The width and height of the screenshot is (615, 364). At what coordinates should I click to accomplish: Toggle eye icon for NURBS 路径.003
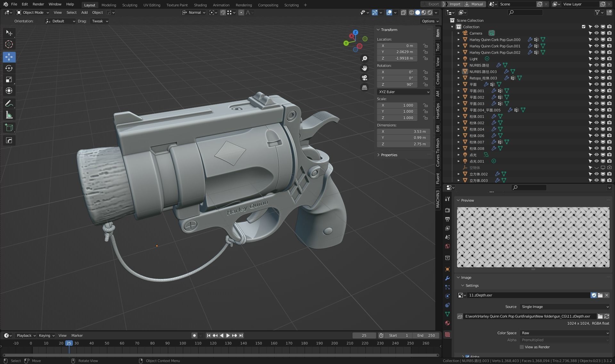pyautogui.click(x=596, y=71)
